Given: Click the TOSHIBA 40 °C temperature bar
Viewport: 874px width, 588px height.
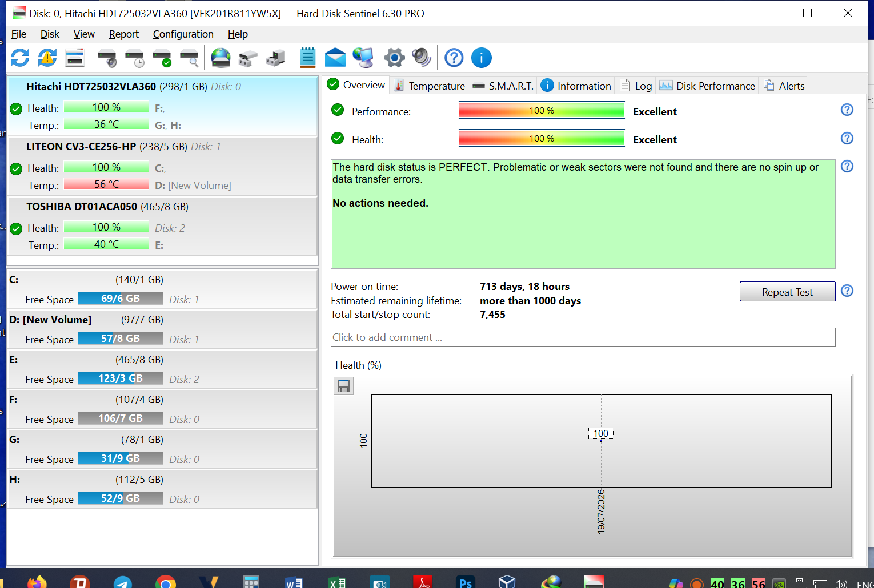Looking at the screenshot, I should [106, 244].
